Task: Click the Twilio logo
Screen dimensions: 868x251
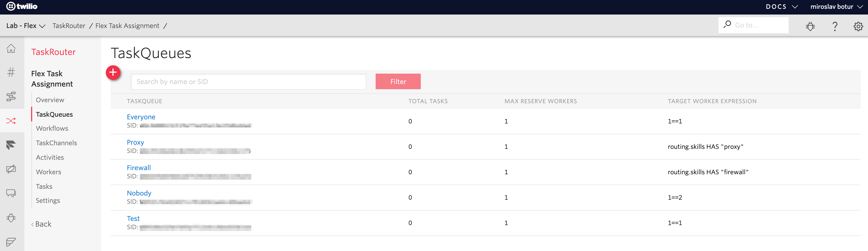Action: tap(22, 6)
